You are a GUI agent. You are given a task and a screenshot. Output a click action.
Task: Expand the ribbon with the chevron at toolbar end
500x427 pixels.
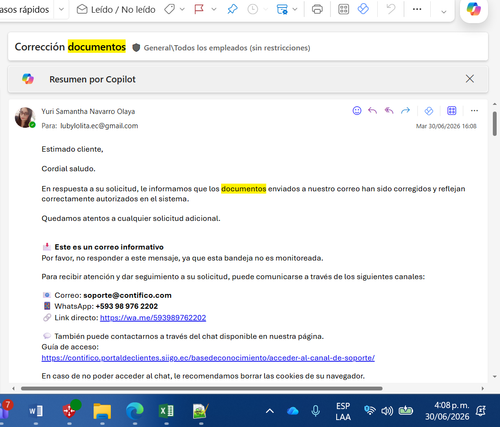[x=444, y=12]
